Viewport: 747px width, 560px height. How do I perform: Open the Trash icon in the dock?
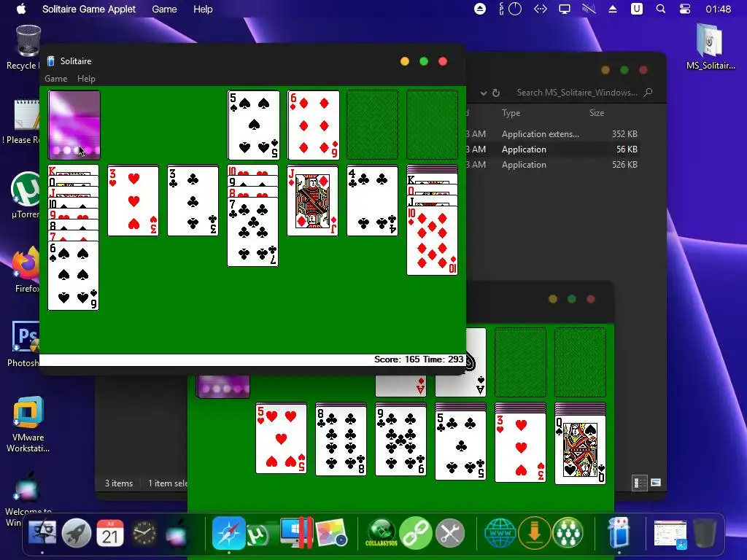(704, 533)
